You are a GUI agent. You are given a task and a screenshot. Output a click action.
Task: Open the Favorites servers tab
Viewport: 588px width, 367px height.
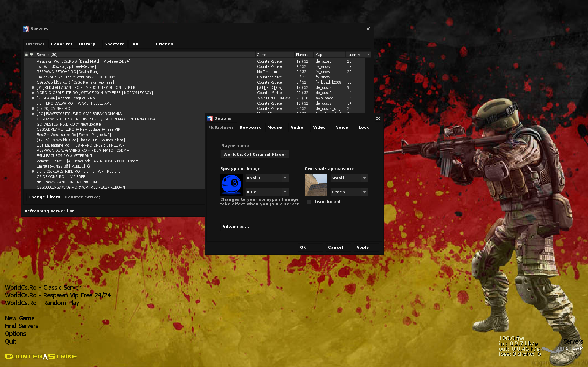pos(62,44)
